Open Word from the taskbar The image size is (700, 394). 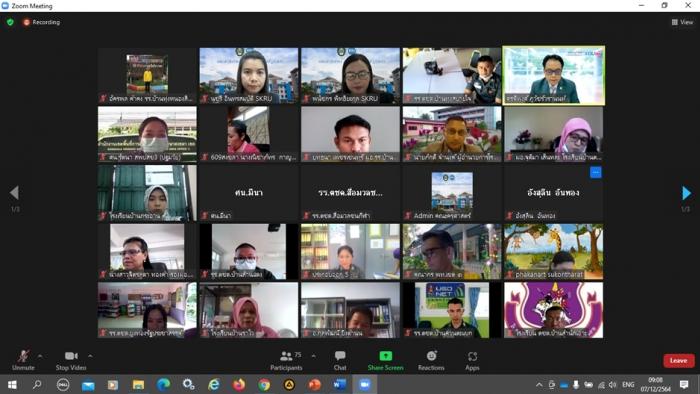(x=339, y=384)
